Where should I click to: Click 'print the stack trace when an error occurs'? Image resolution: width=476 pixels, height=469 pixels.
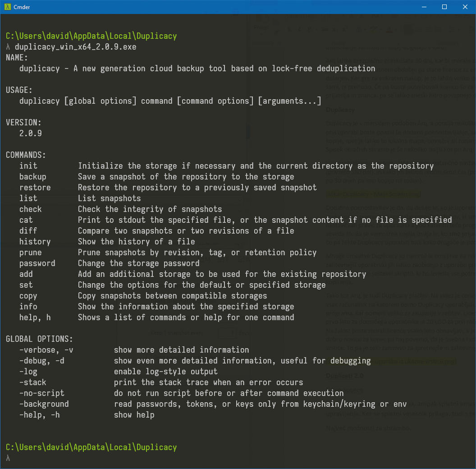[x=209, y=383]
